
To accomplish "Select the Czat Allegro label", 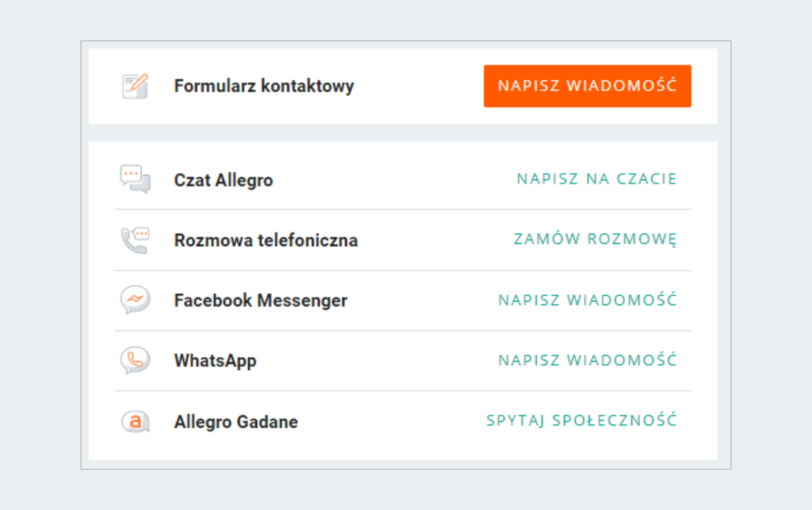I will (x=223, y=181).
